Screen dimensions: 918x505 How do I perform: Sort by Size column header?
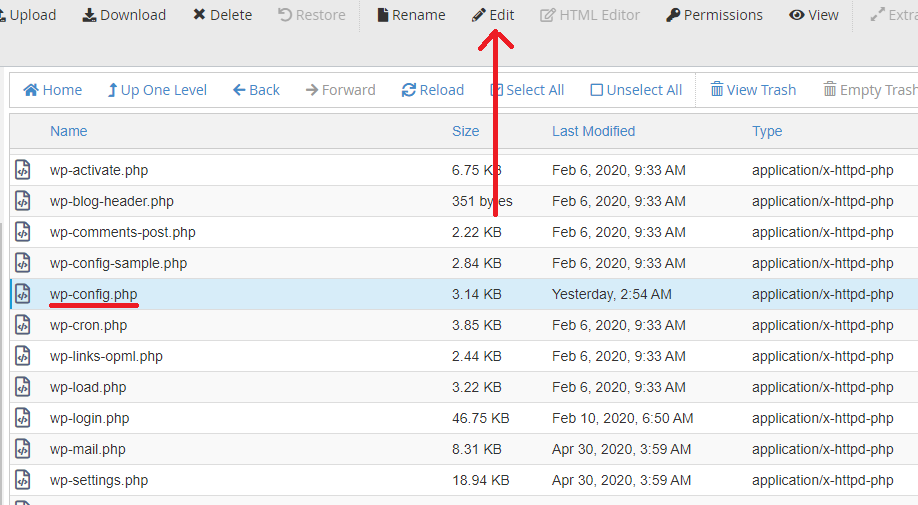pos(465,131)
